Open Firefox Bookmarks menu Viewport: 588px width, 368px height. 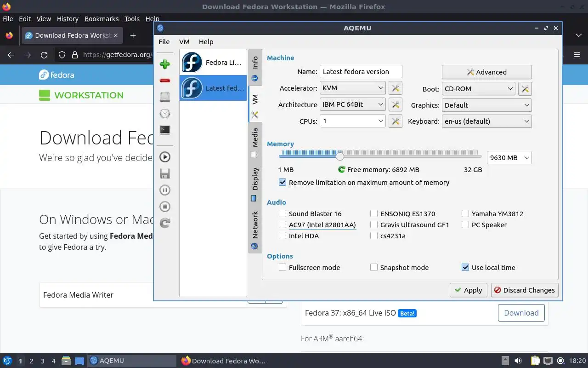(102, 19)
